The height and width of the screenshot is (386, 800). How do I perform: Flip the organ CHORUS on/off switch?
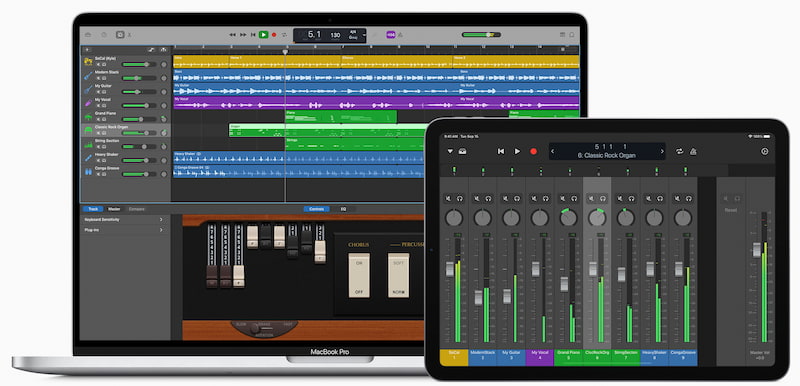click(359, 275)
